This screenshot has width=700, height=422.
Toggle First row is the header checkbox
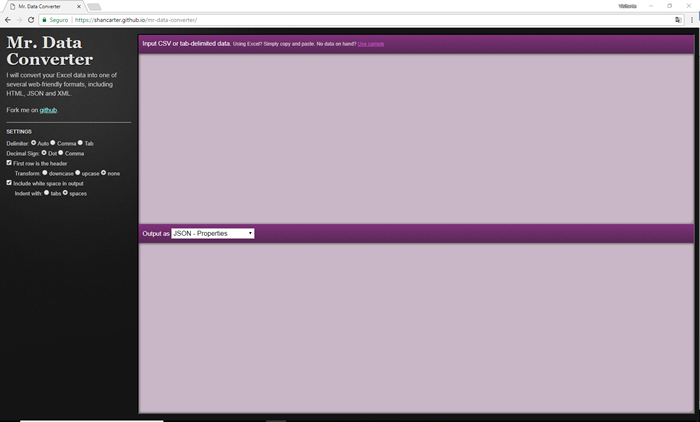point(9,163)
